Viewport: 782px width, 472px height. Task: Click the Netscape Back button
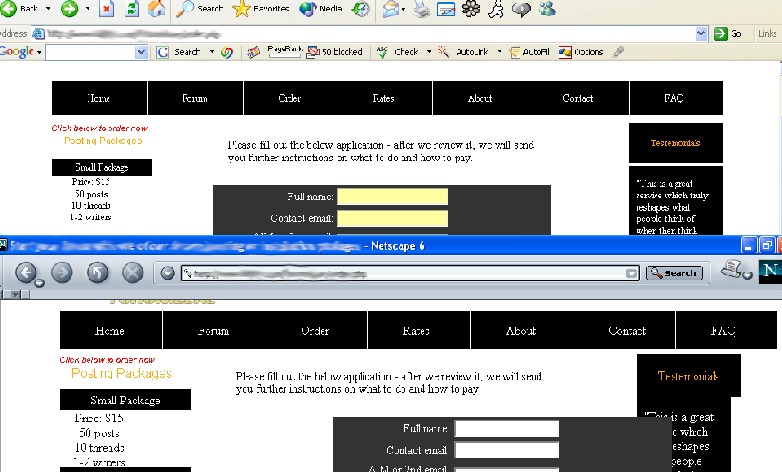coord(26,272)
